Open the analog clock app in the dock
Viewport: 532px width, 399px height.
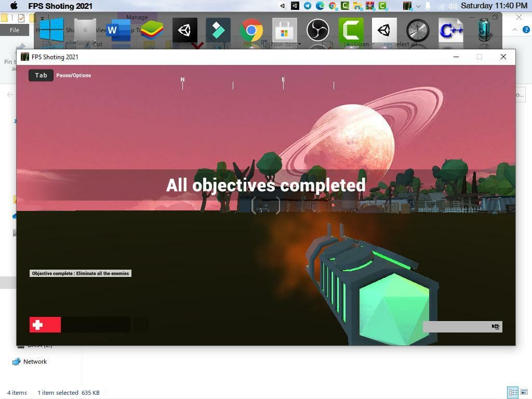[x=418, y=30]
